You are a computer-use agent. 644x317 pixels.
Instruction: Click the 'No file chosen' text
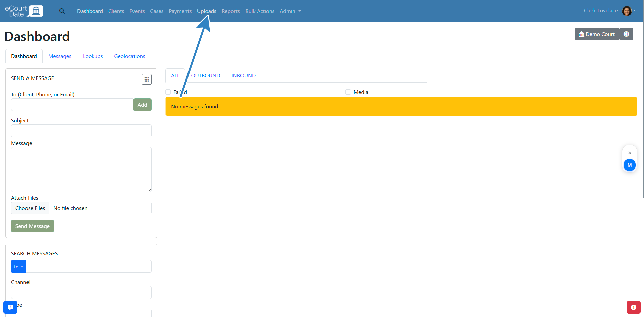tap(70, 208)
